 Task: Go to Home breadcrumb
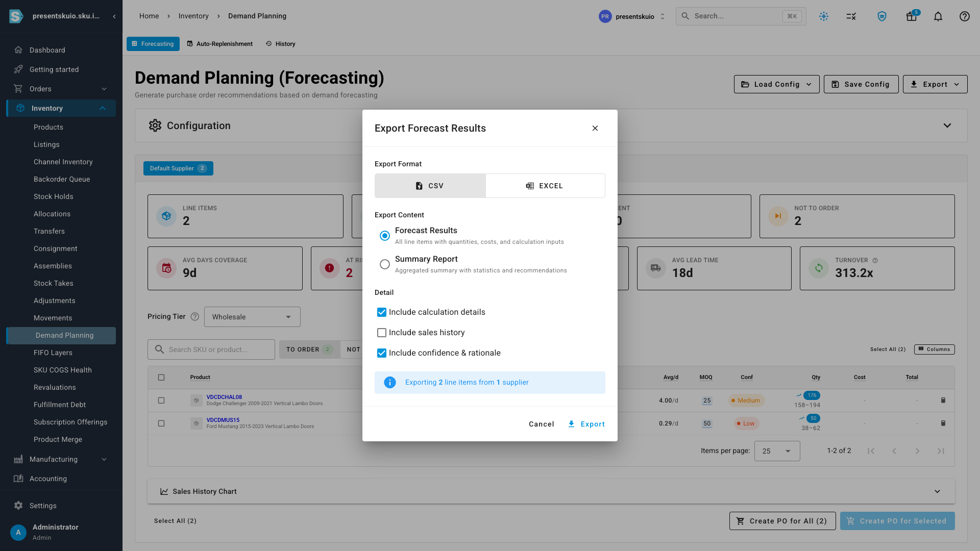(x=149, y=16)
